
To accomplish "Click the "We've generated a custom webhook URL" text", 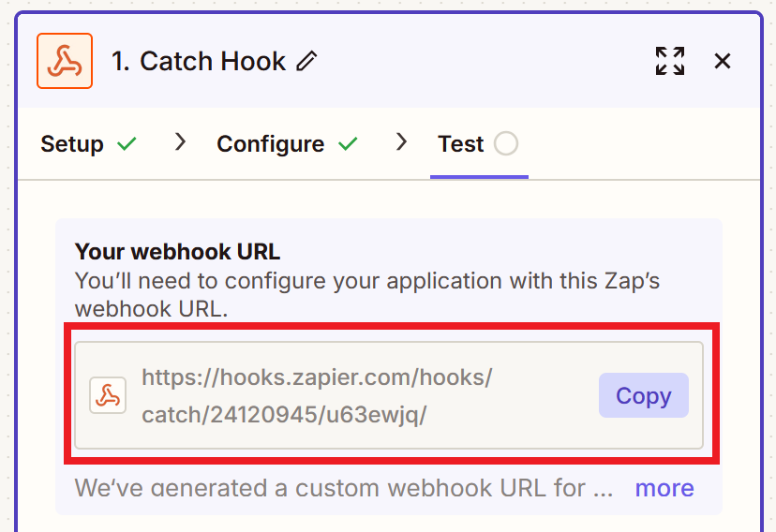I will [344, 488].
